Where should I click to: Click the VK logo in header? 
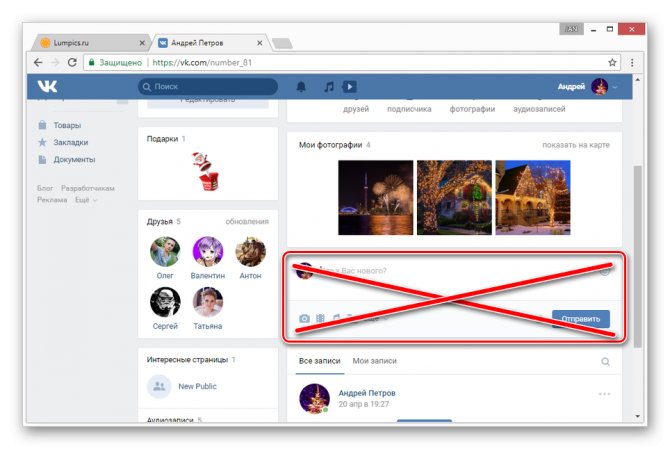[47, 87]
